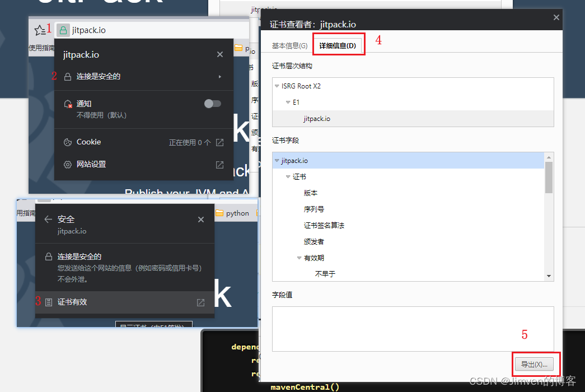Expand the arrow beside 连接是安全的
The width and height of the screenshot is (585, 392).
[x=220, y=77]
